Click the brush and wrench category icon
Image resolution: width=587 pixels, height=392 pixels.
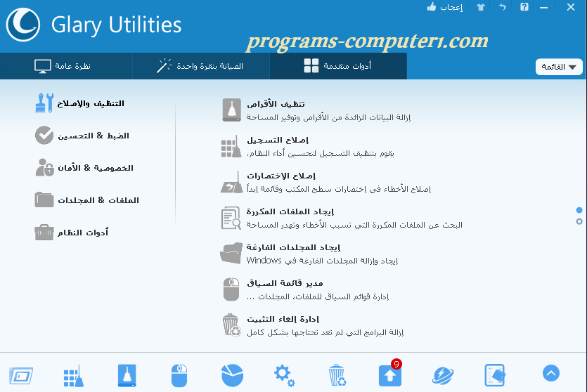point(44,103)
